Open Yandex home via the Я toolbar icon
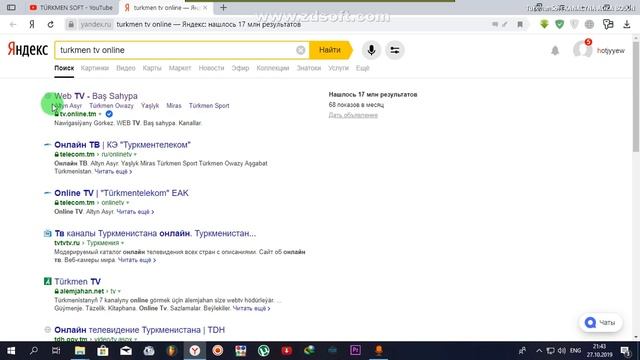The image size is (640, 360). 32,24
